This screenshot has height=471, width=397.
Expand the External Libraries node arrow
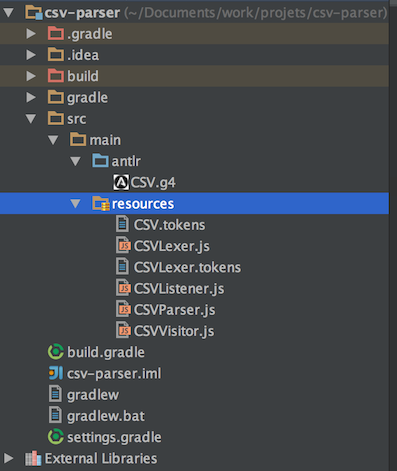click(8, 458)
